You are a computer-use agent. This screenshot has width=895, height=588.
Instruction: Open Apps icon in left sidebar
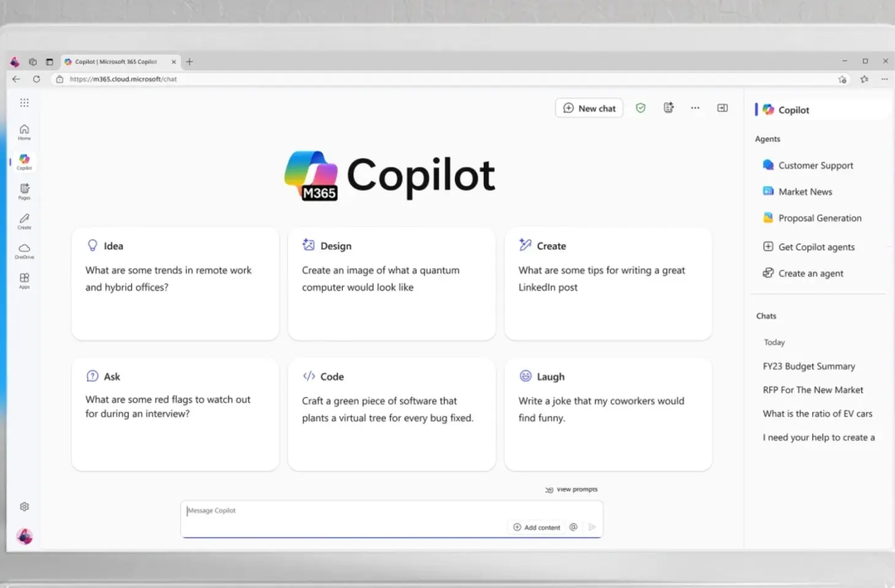pos(24,281)
